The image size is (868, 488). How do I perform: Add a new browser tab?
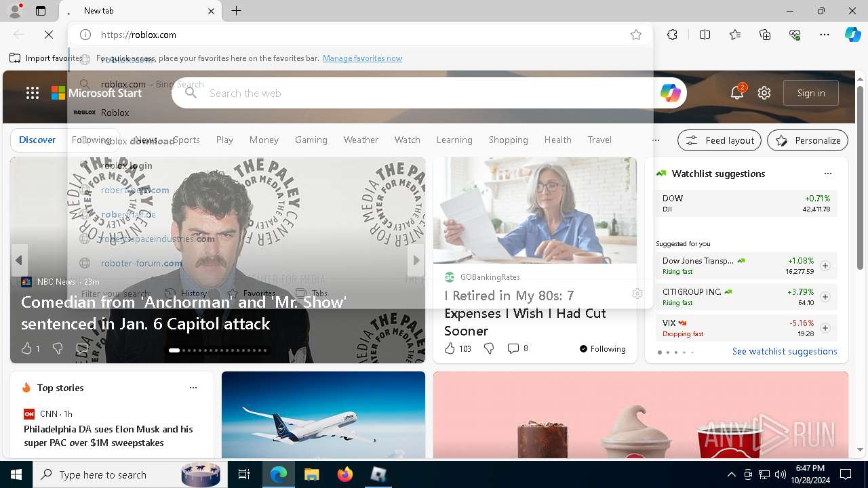click(236, 11)
